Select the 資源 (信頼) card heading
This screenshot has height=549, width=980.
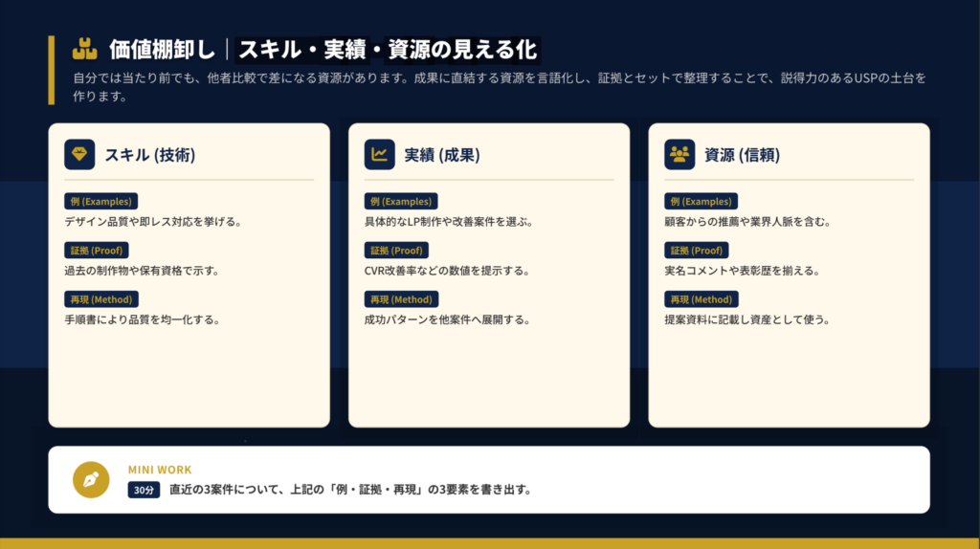pos(742,155)
